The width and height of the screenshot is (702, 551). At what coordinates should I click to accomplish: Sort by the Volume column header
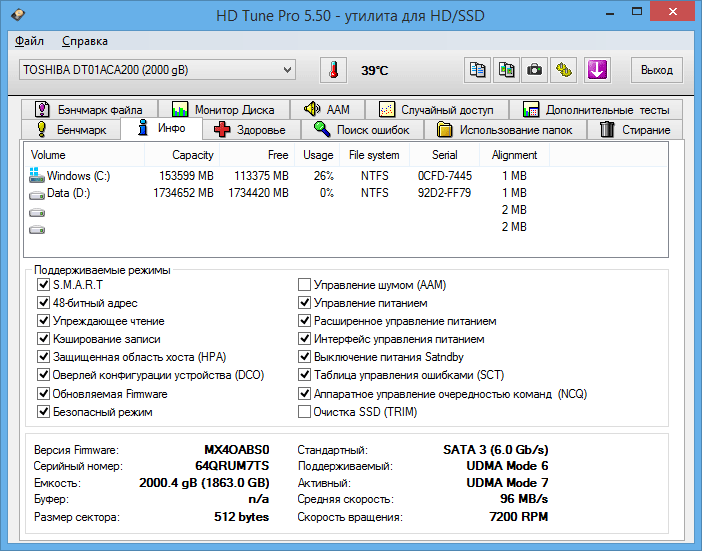tap(84, 155)
